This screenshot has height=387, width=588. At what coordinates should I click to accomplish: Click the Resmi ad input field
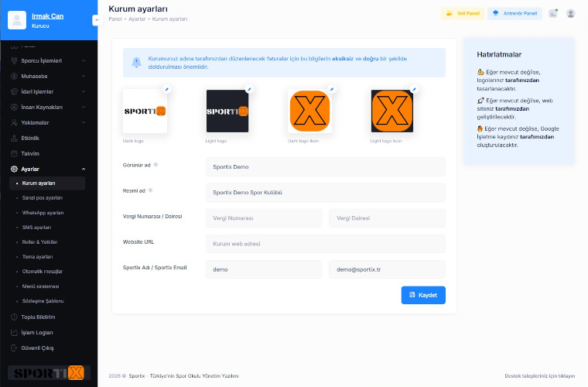[x=326, y=193]
